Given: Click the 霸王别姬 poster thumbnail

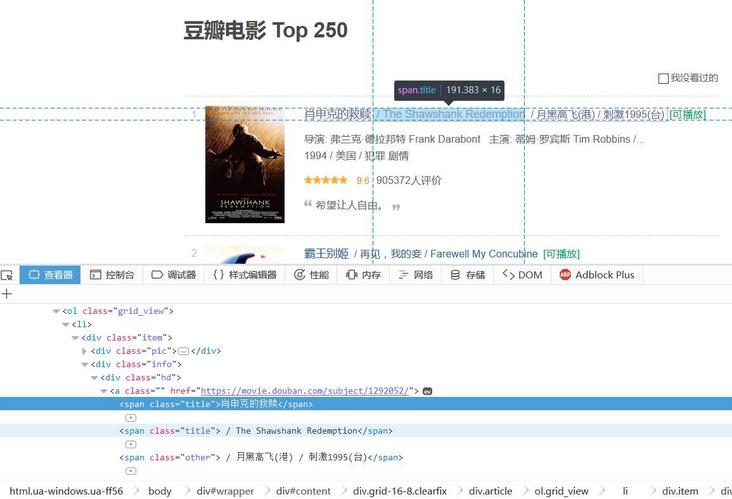Looking at the screenshot, I should pos(245,254).
